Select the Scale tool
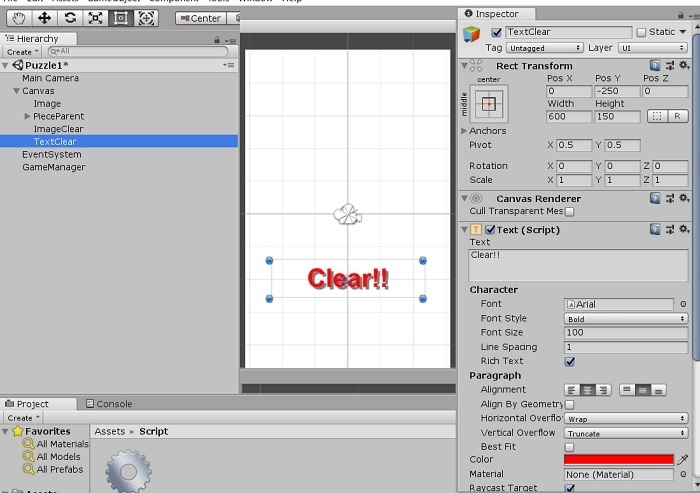 pos(95,18)
